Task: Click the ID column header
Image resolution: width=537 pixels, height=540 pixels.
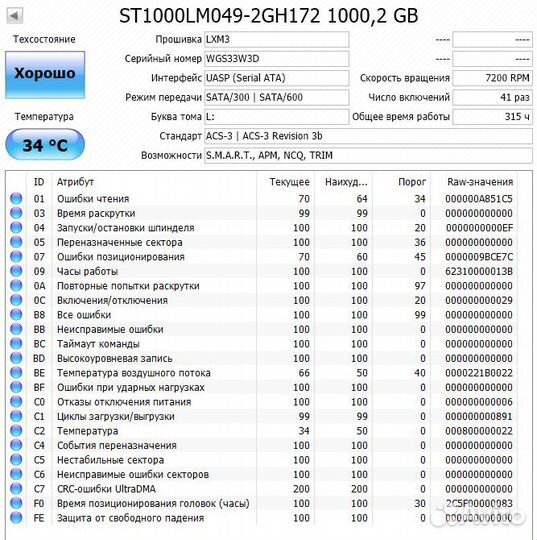Action: click(x=39, y=182)
